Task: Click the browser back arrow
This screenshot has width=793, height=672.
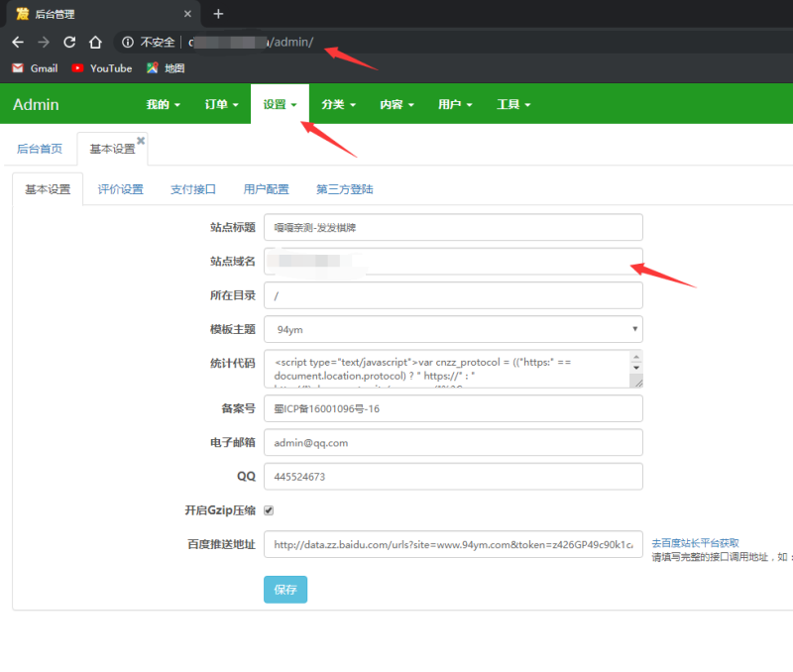Action: click(18, 42)
